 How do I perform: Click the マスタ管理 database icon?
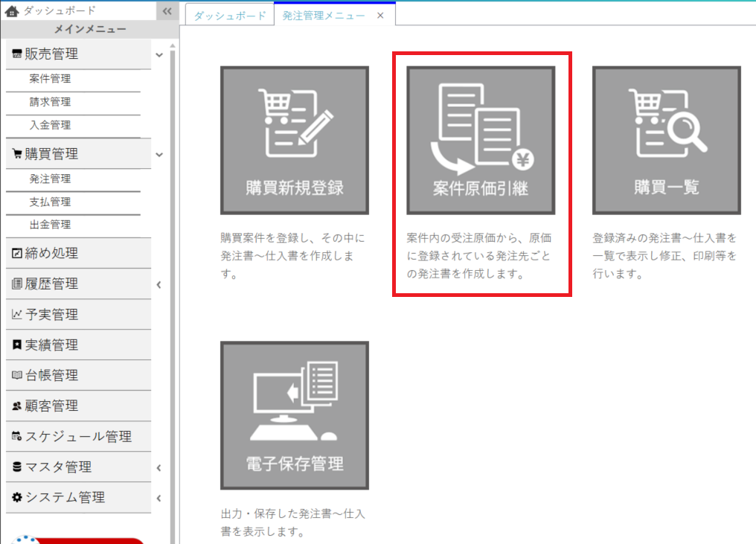17,467
